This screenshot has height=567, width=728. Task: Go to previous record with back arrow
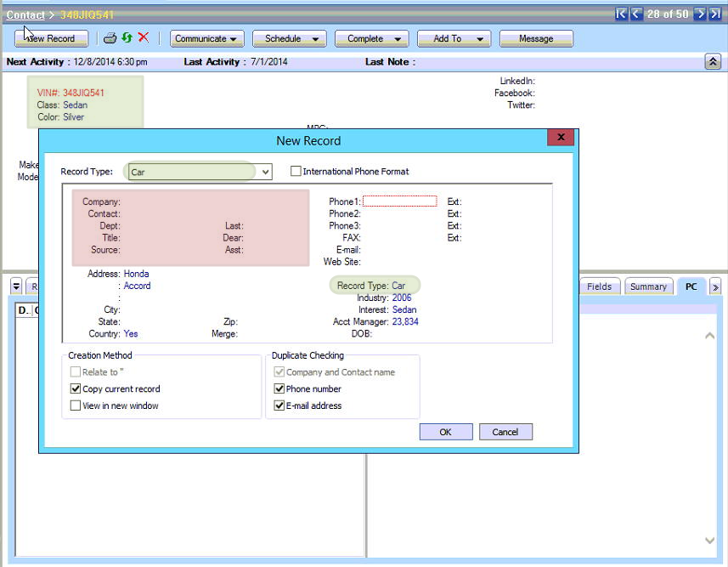(635, 13)
